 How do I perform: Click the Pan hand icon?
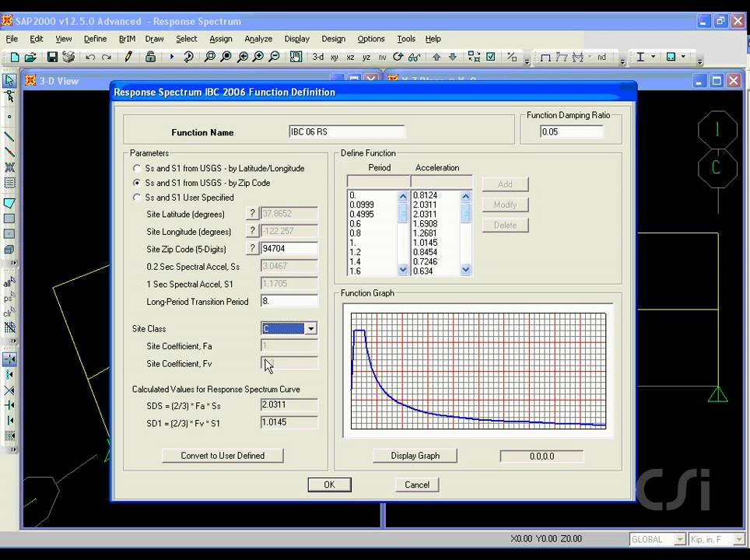pos(296,57)
